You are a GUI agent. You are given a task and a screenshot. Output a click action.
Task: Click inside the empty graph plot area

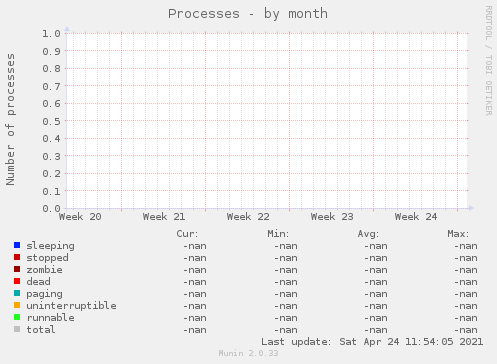click(267, 121)
